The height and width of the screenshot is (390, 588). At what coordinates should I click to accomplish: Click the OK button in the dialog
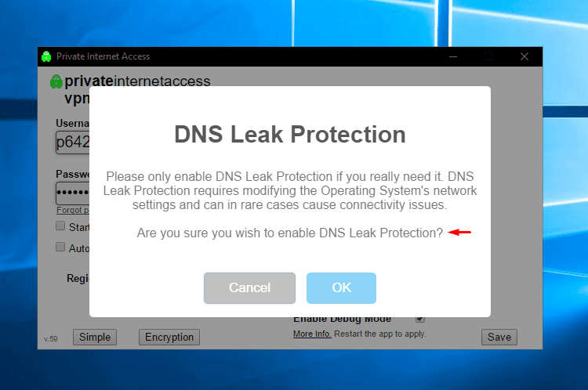pyautogui.click(x=341, y=287)
